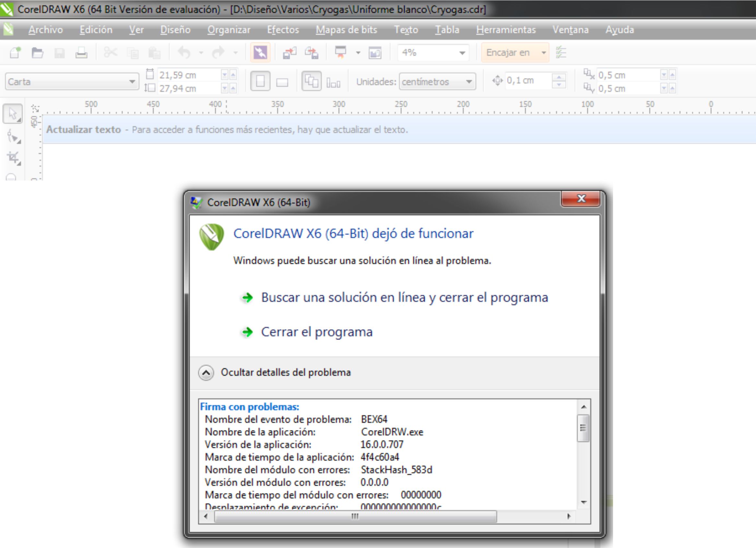Open the Carta page size dropdown
Image resolution: width=756 pixels, height=548 pixels.
point(132,82)
